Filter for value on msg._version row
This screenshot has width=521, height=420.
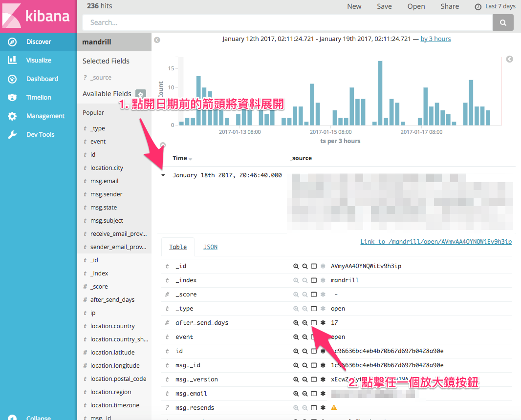[x=296, y=379]
